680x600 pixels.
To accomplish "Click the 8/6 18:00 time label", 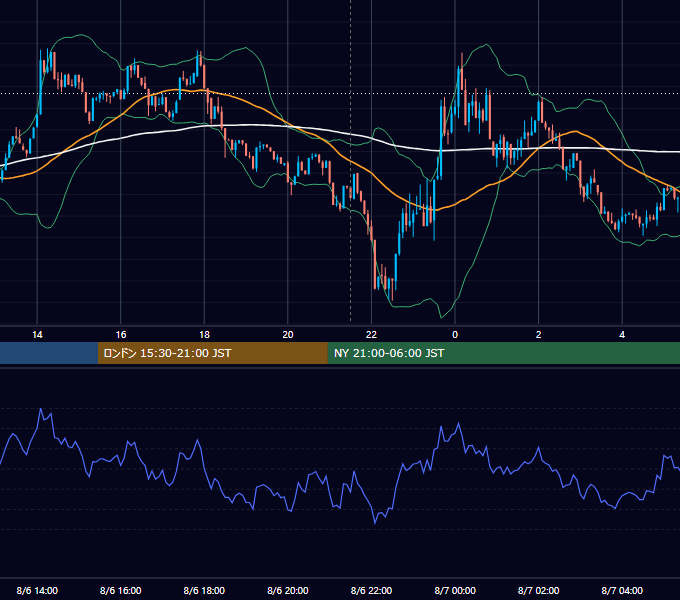I will coord(204,590).
